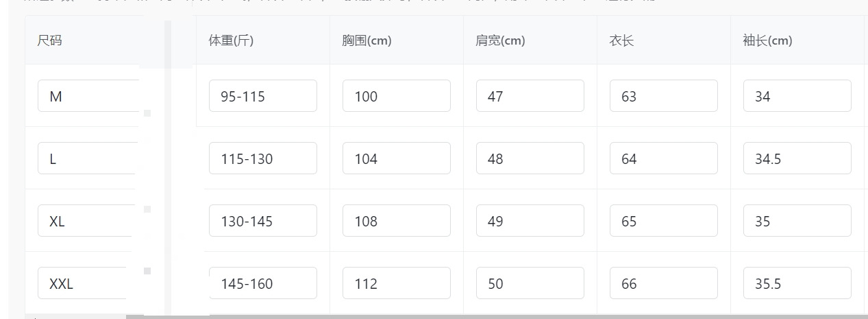
Task: Click the weight field showing 130-145
Action: [263, 221]
